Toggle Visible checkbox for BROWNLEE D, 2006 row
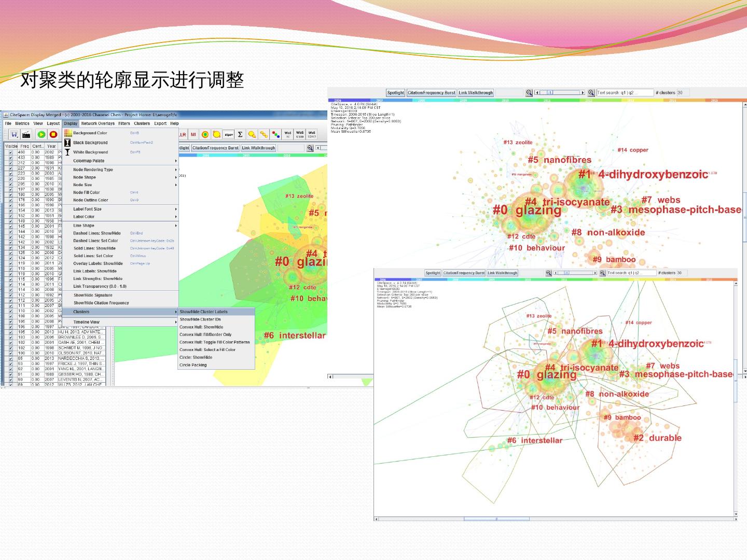The width and height of the screenshot is (747, 560). tap(11, 337)
